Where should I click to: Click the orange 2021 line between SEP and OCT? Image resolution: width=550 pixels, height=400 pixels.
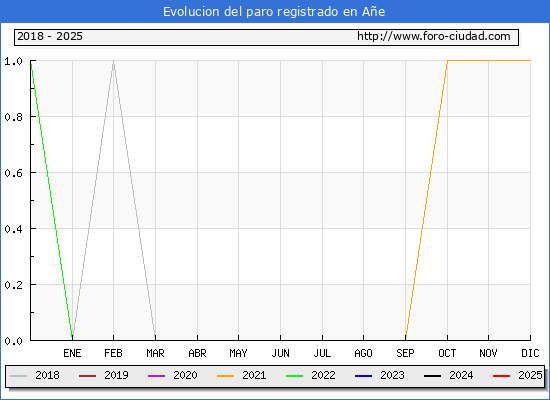pyautogui.click(x=427, y=200)
